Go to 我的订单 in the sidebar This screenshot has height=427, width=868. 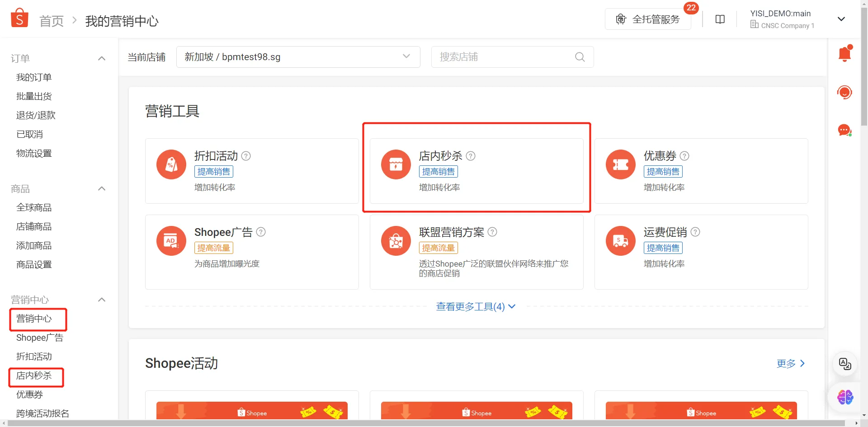33,77
